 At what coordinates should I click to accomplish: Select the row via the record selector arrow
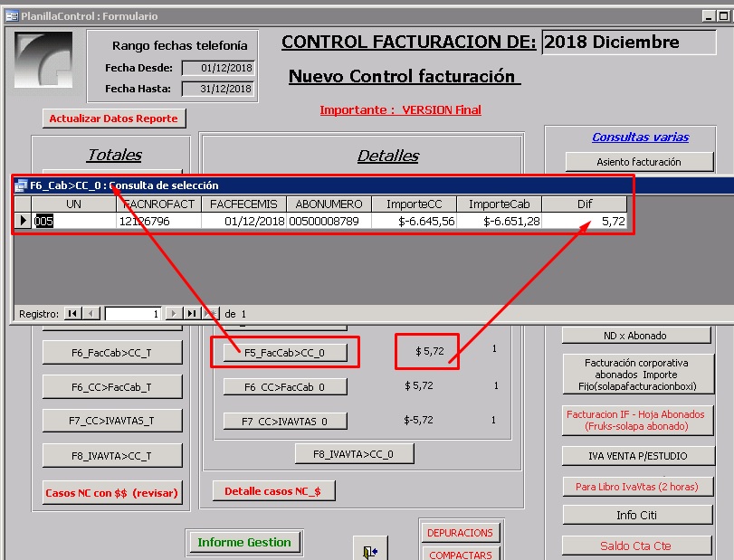coord(22,219)
